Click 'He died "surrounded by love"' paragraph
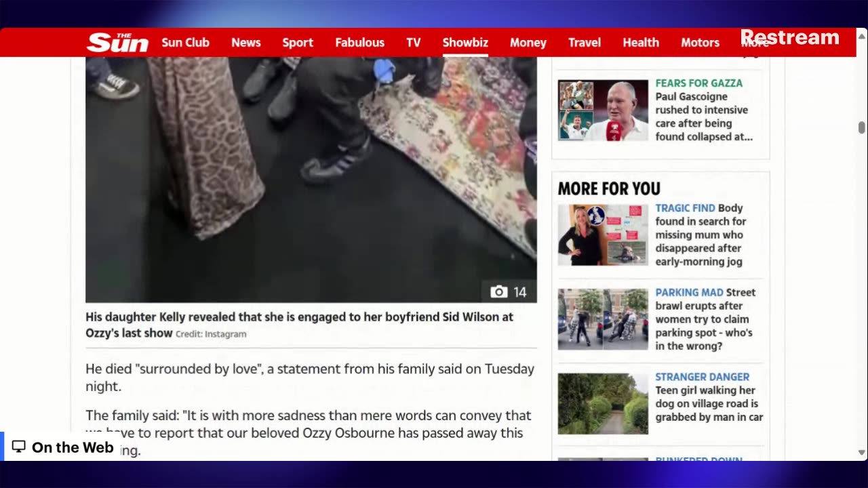 click(310, 378)
